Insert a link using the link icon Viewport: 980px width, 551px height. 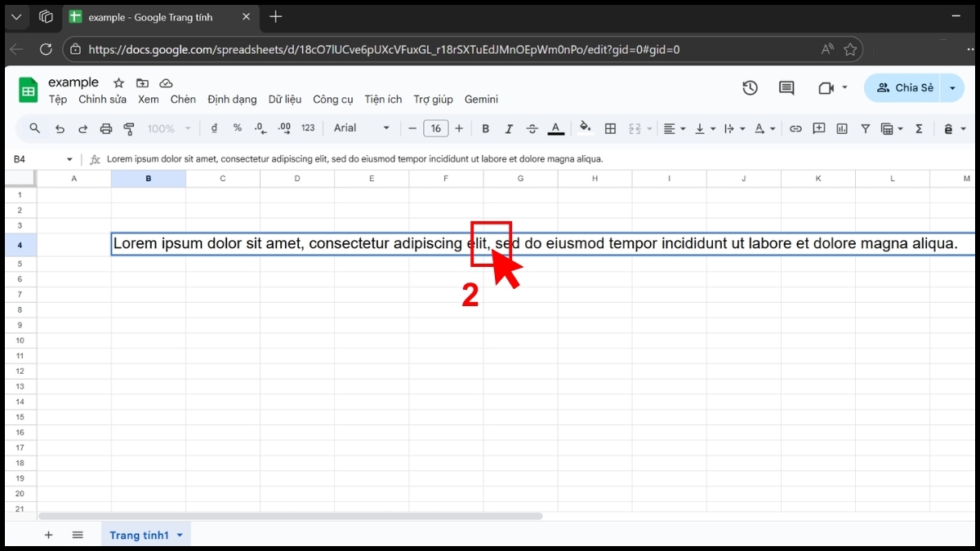795,128
